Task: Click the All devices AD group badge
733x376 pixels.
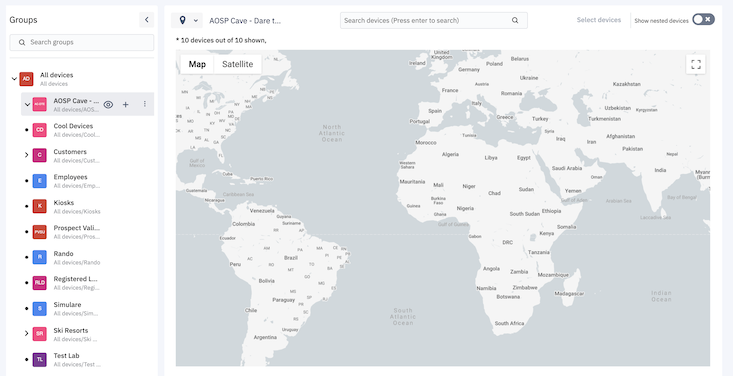Action: coord(26,79)
